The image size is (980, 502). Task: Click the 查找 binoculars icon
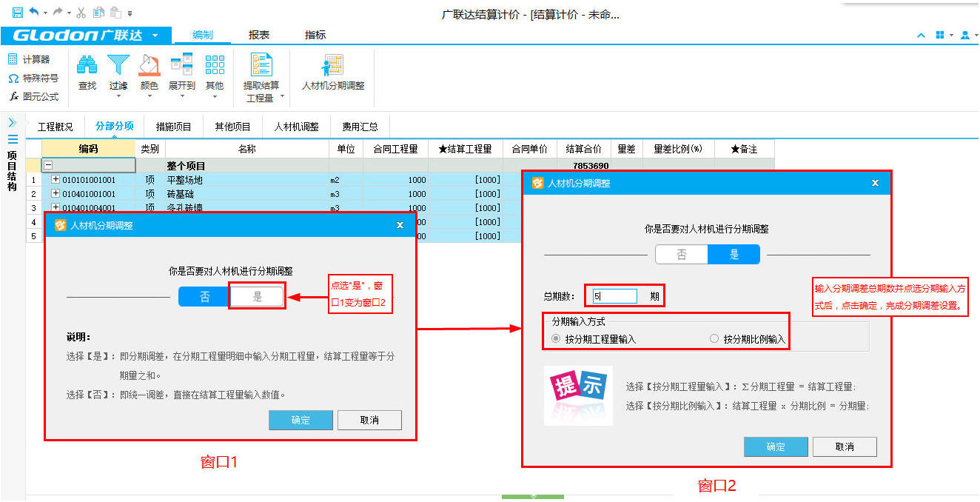(x=87, y=66)
